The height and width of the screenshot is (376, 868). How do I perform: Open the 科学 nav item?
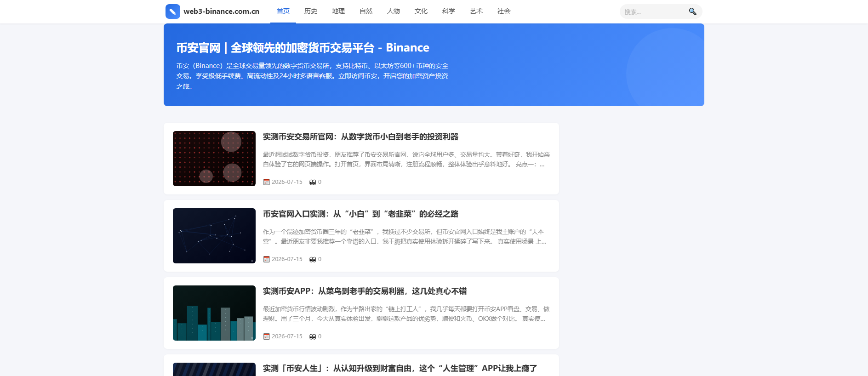[x=449, y=11]
